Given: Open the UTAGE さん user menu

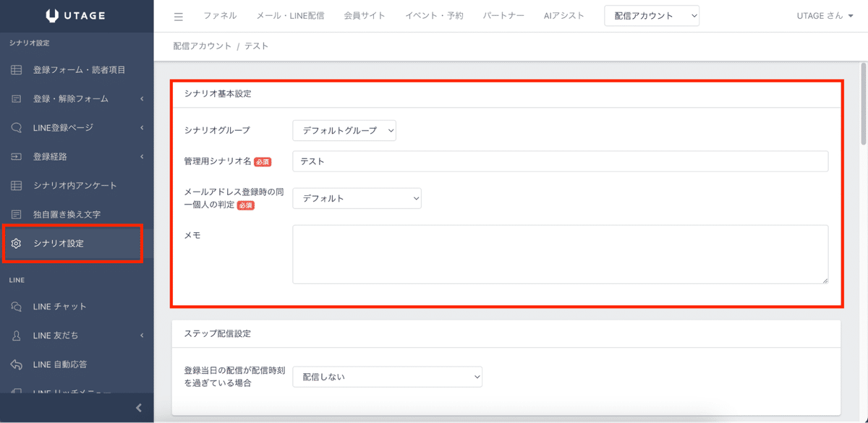Looking at the screenshot, I should point(825,16).
